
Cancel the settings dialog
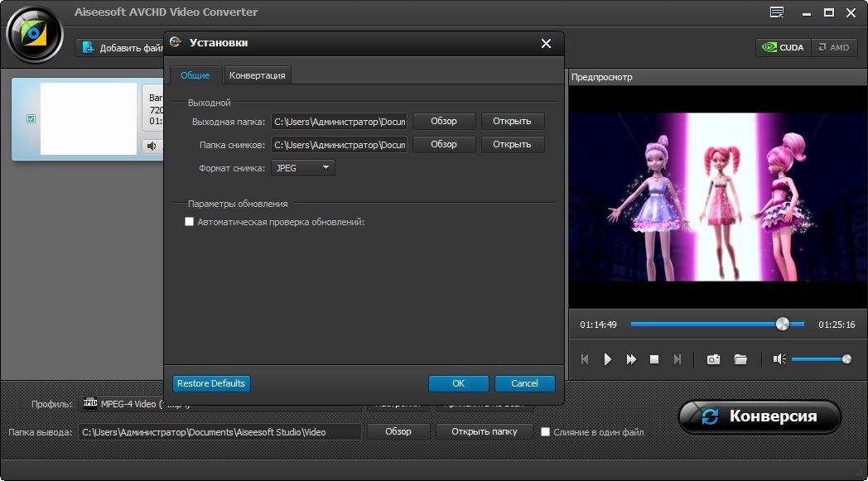(524, 383)
